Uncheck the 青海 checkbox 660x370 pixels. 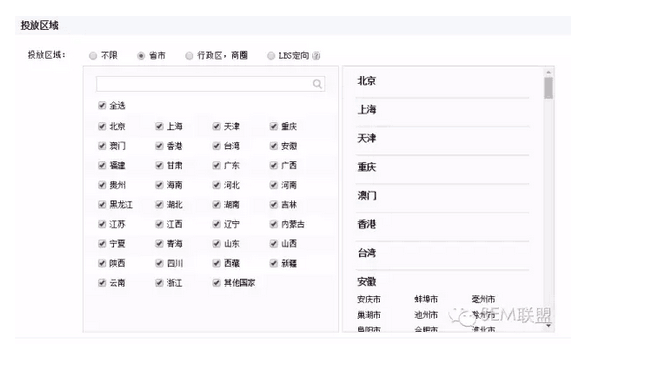[159, 243]
